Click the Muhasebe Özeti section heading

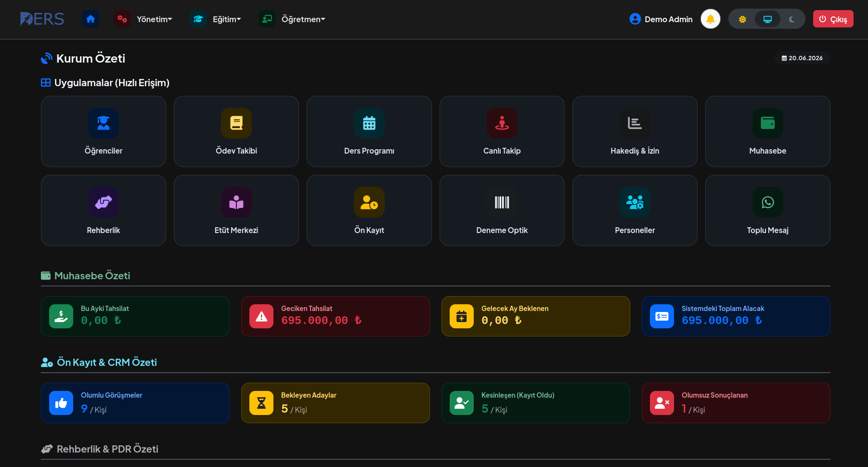tap(92, 275)
